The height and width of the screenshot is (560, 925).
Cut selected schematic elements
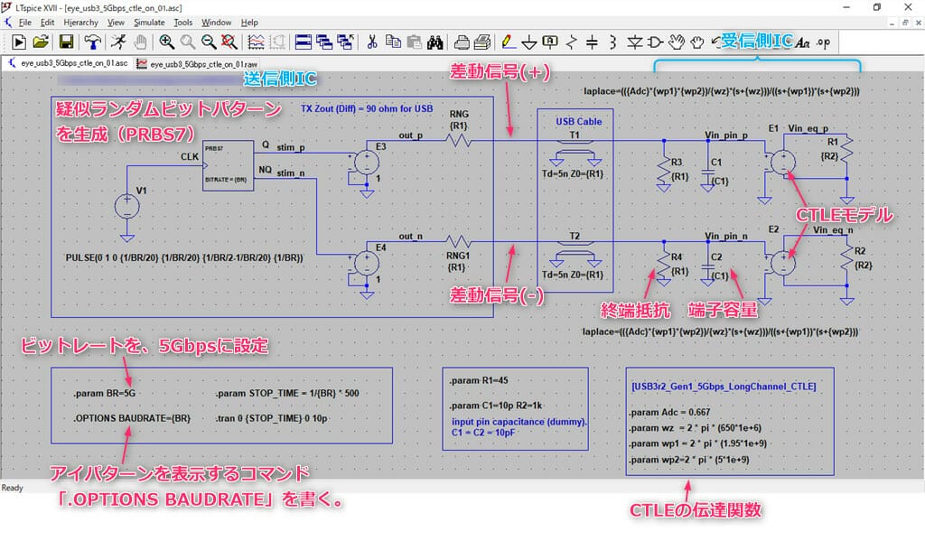(x=372, y=41)
